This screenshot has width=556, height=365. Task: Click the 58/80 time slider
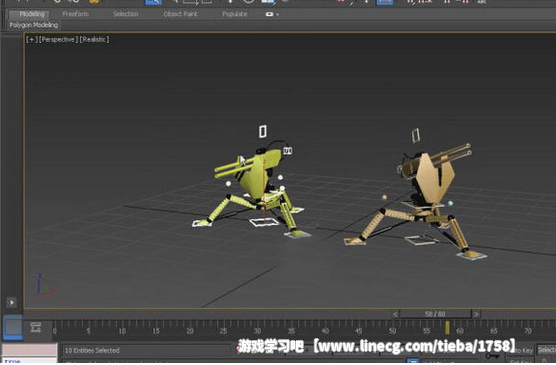(435, 314)
